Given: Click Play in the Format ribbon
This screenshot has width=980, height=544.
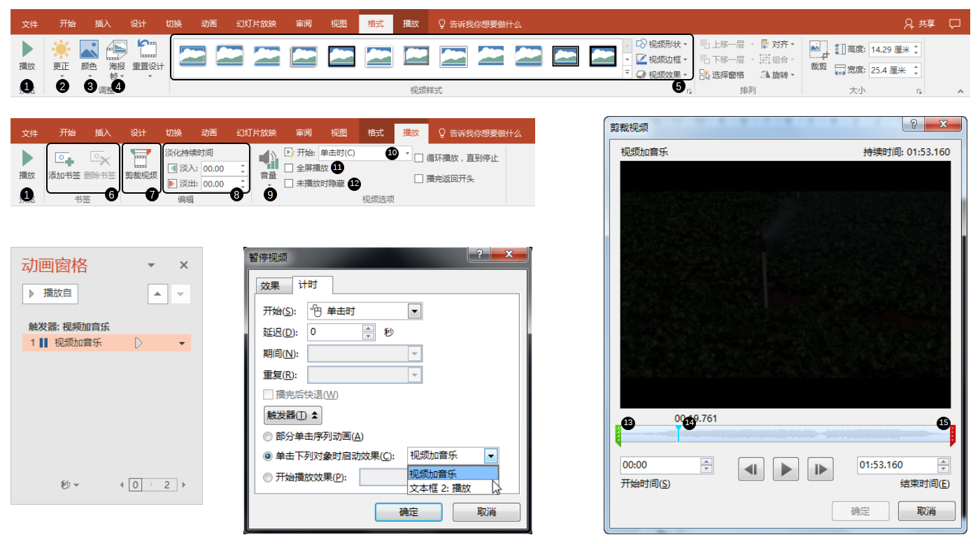Looking at the screenshot, I should [x=27, y=55].
